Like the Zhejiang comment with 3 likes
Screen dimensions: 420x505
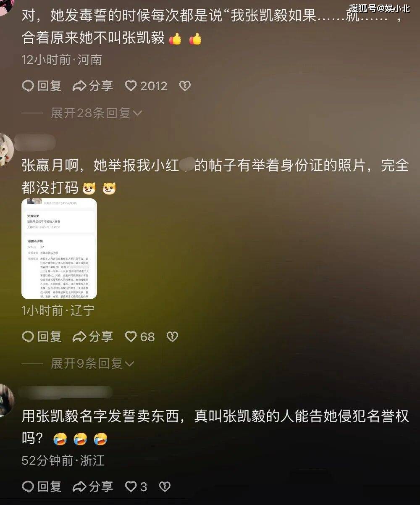point(136,487)
